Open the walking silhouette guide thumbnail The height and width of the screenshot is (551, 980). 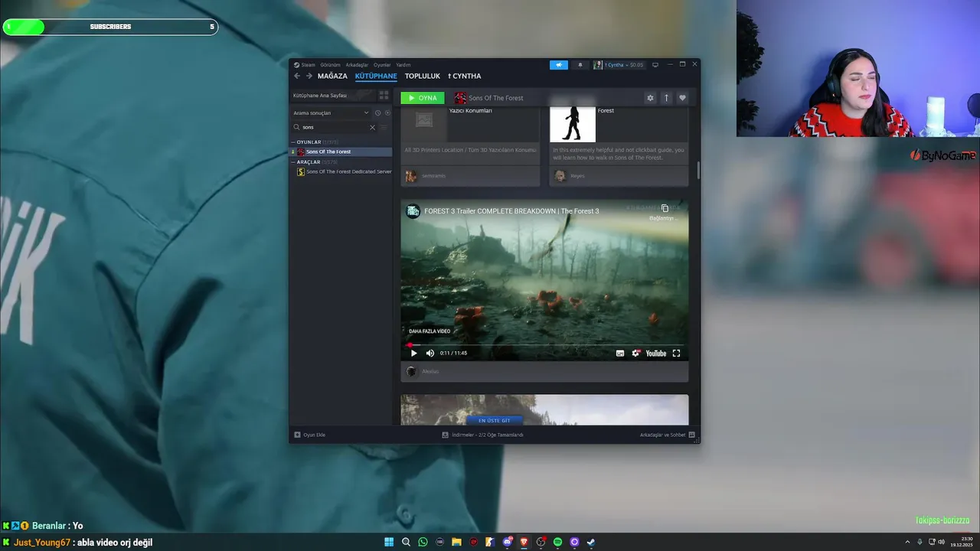(x=572, y=126)
